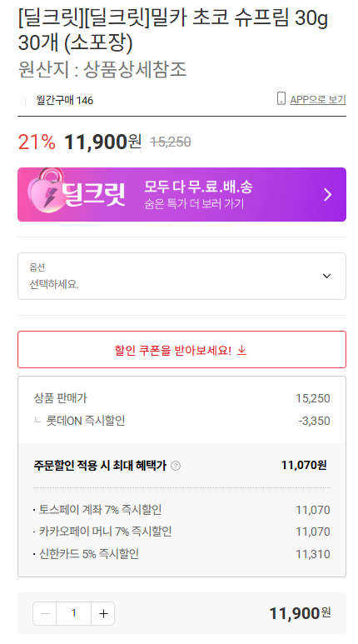The width and height of the screenshot is (358, 644).
Task: Increase quantity with the plus button
Action: (x=103, y=614)
